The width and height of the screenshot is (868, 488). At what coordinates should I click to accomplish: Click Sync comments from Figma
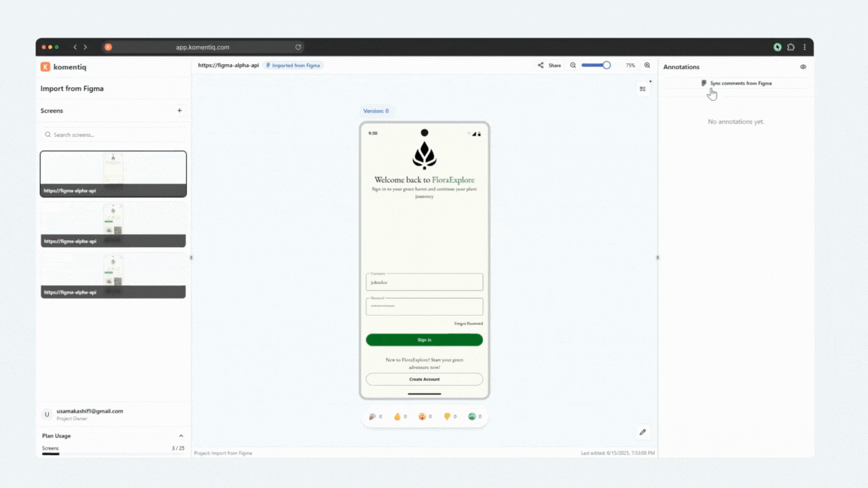736,84
